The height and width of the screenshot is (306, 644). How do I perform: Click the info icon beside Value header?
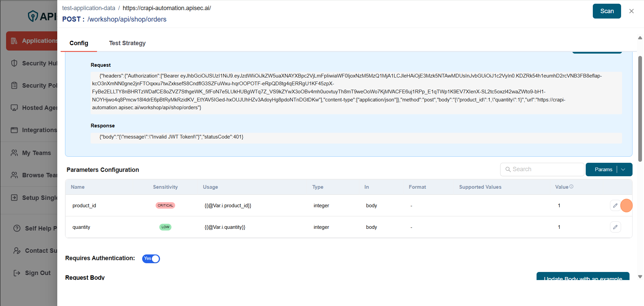coord(571,187)
